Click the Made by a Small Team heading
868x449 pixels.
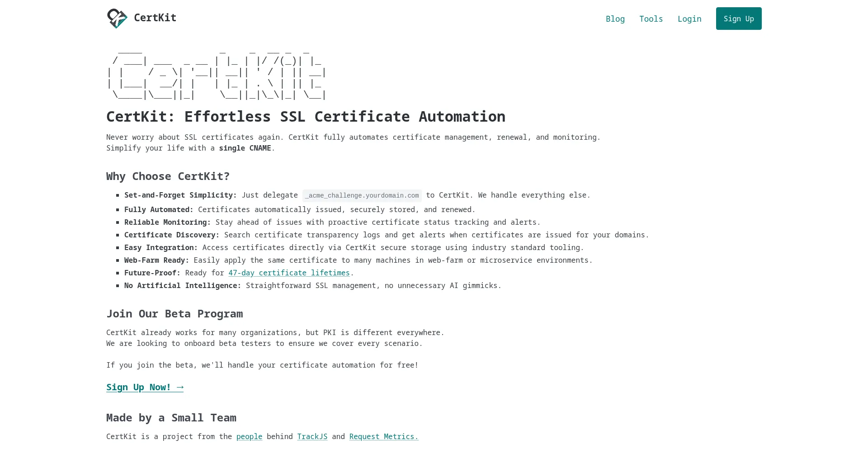click(x=171, y=418)
